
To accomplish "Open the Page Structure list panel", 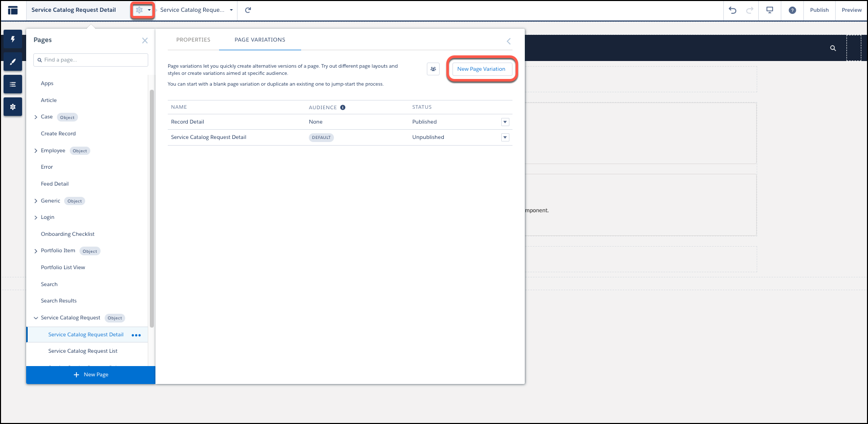I will coord(13,84).
